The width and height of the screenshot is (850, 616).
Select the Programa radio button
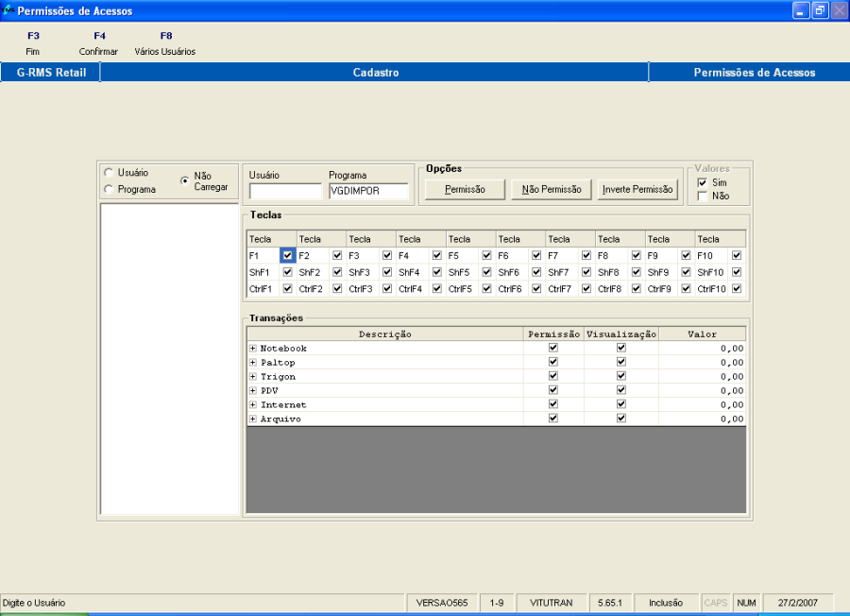110,190
